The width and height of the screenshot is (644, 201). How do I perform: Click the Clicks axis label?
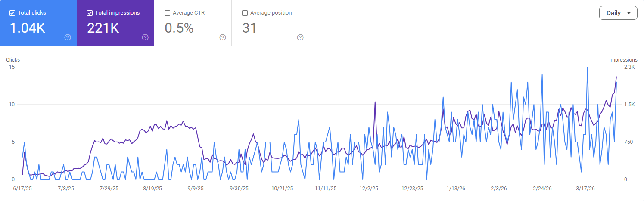13,60
